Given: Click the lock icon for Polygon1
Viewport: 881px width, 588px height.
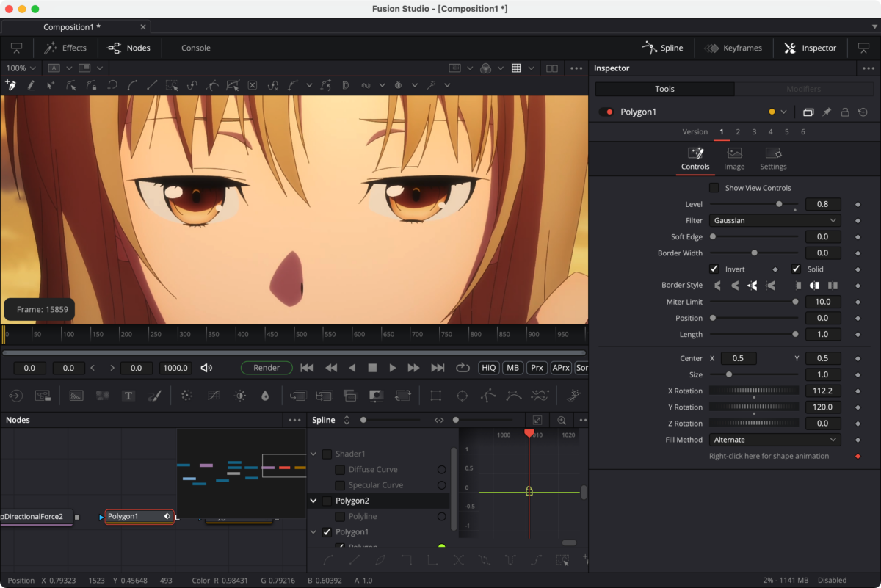Looking at the screenshot, I should point(845,112).
